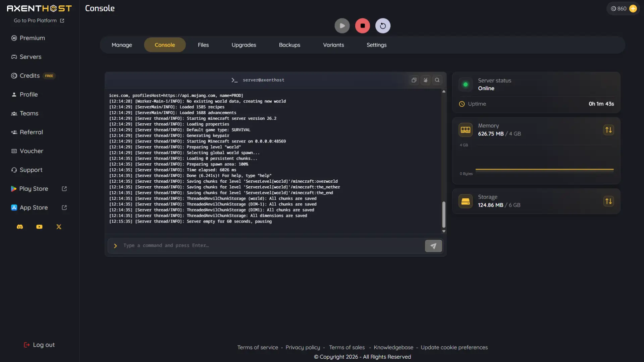Open Teams in the sidebar
Image resolution: width=644 pixels, height=362 pixels.
[x=25, y=113]
